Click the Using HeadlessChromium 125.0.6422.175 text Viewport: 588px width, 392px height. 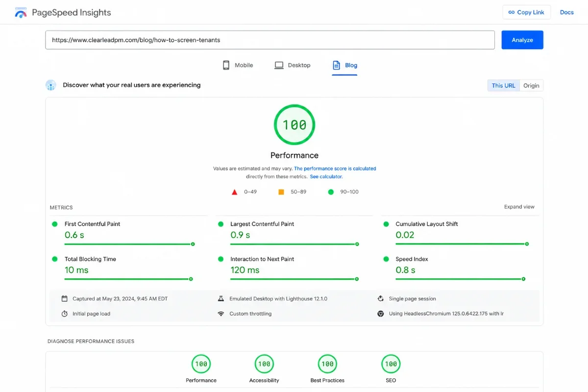[446, 314]
